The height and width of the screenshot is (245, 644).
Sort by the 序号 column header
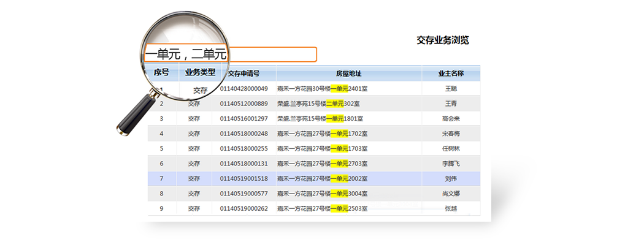[x=161, y=72]
